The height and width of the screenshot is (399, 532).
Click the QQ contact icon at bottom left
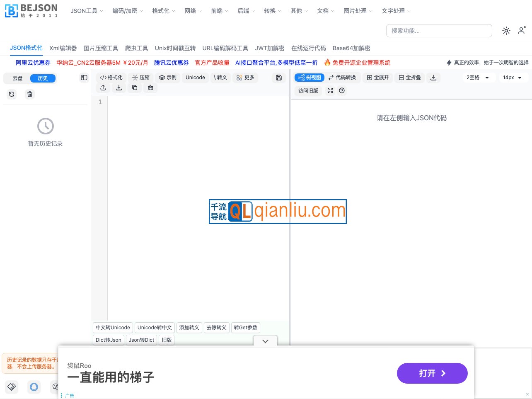34,387
